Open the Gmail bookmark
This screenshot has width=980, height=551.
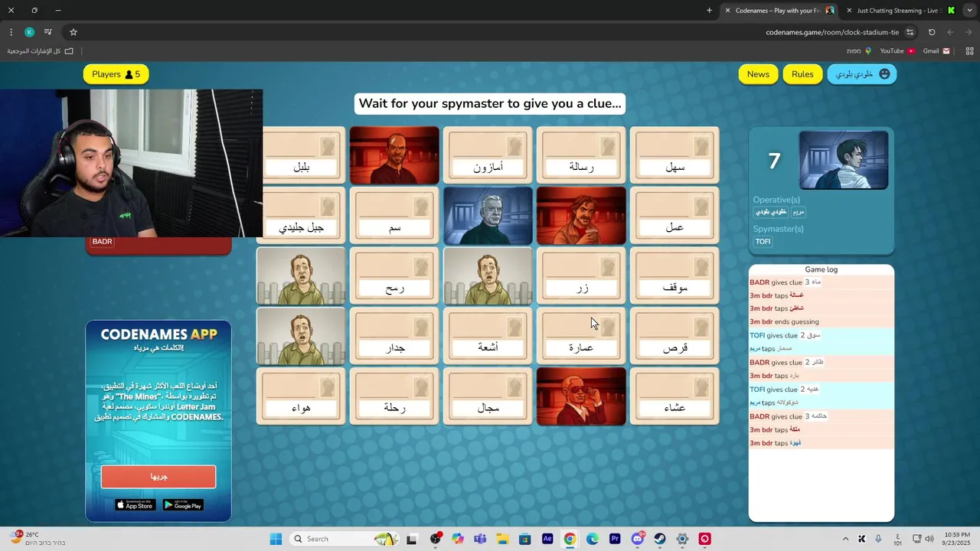point(936,51)
